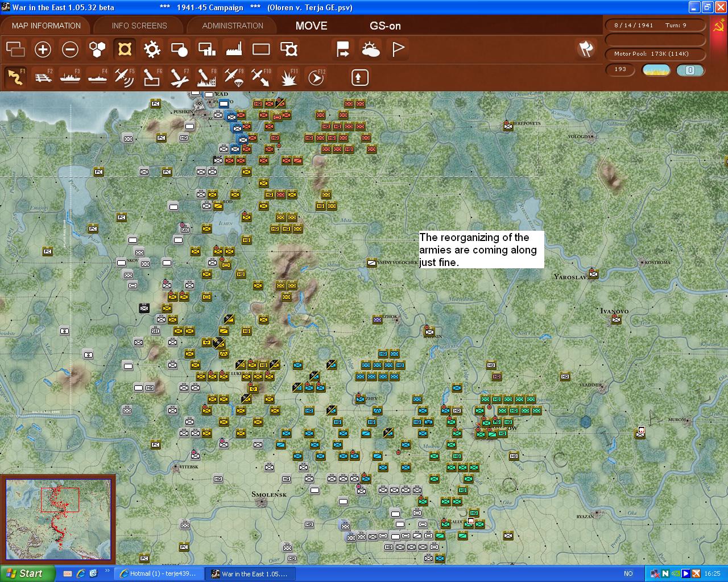
Task: Toggle the highlighted unit counters button
Action: (125, 49)
